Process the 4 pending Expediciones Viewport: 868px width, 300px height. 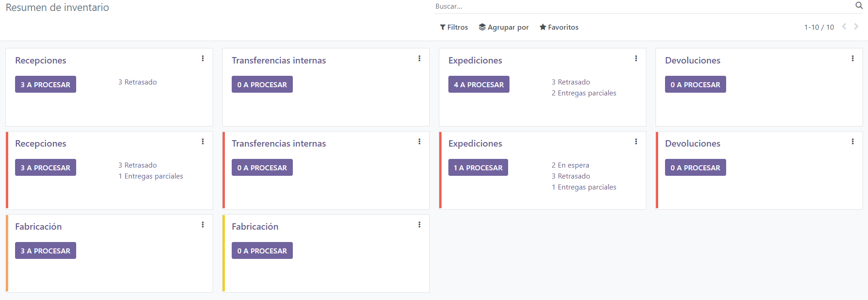pos(478,84)
